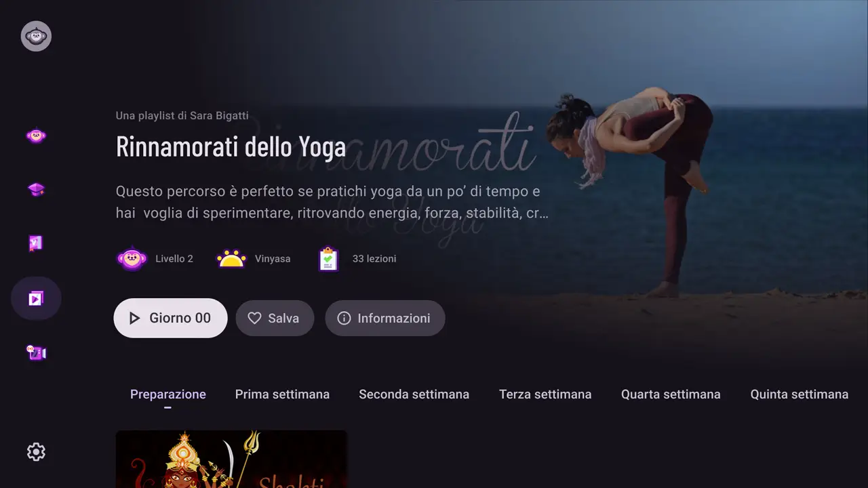The width and height of the screenshot is (868, 488).
Task: Switch to the Quarta settimana tab
Action: pyautogui.click(x=671, y=394)
